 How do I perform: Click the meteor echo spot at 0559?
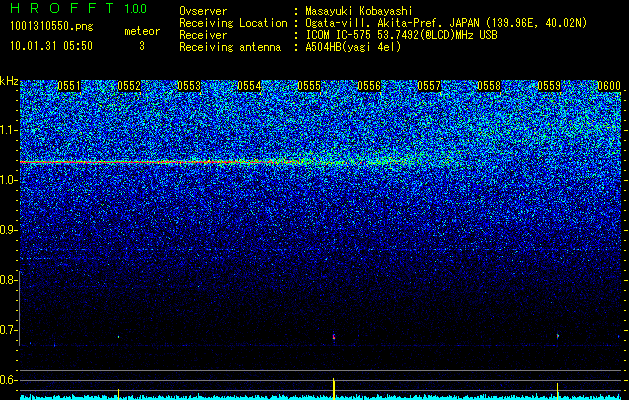pyautogui.click(x=558, y=336)
